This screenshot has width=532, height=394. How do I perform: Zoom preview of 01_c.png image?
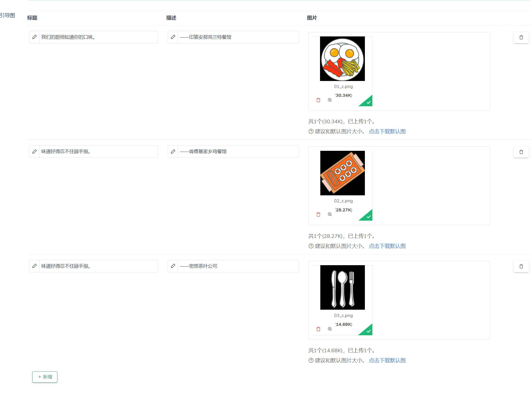[330, 100]
